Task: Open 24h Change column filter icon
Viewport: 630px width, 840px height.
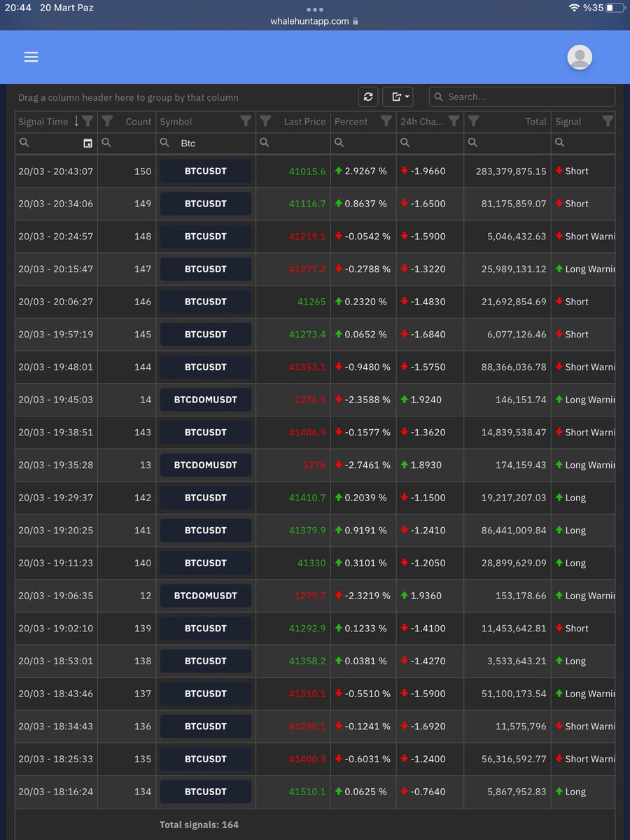Action: pyautogui.click(x=454, y=121)
